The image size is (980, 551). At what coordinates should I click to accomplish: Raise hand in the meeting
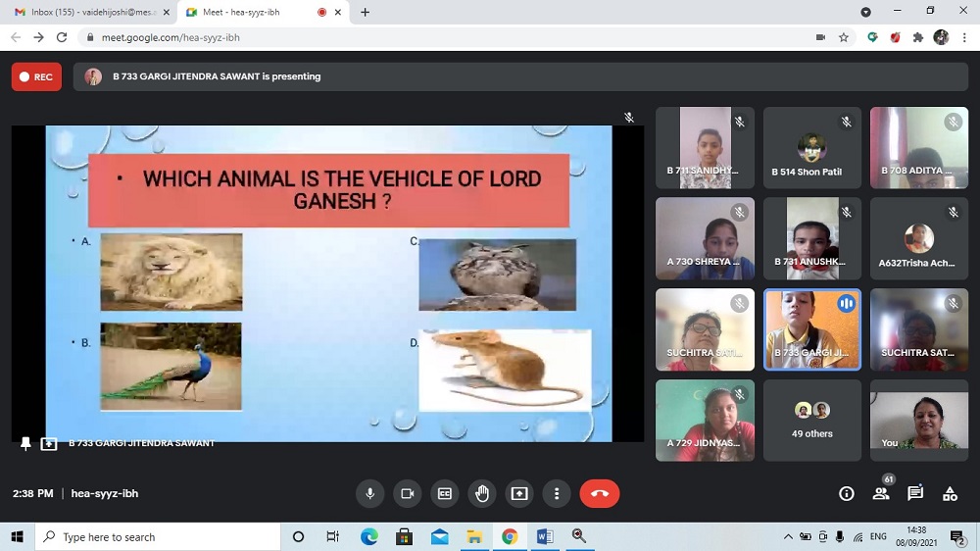coord(482,494)
